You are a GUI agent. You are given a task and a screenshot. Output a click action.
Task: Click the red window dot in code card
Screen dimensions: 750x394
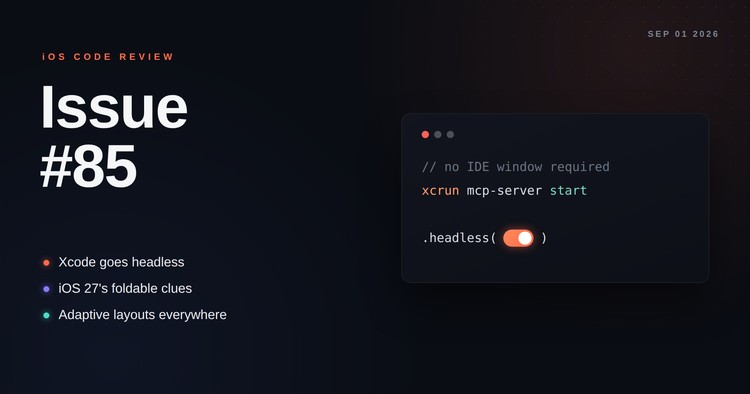(x=425, y=134)
